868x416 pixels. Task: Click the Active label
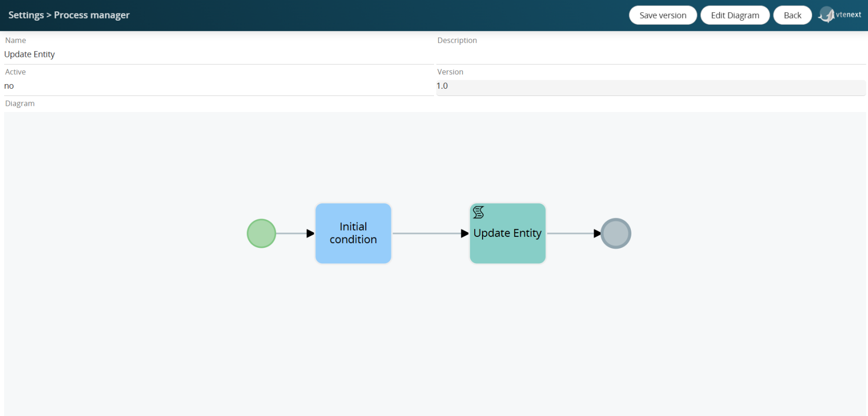coord(16,72)
